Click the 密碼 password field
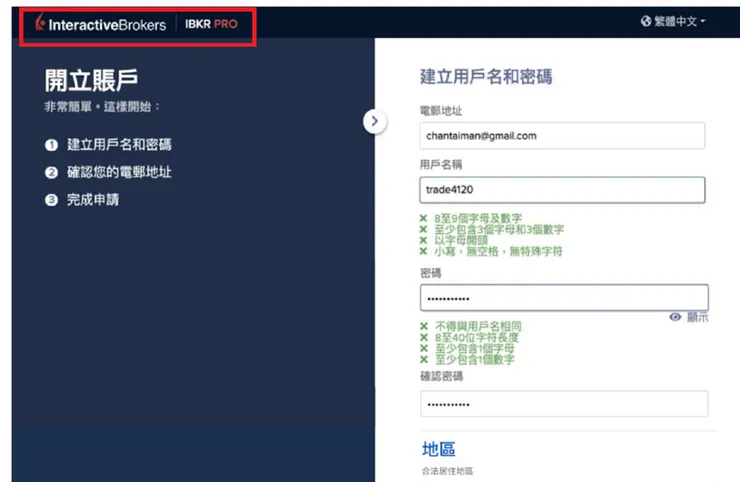The height and width of the screenshot is (482, 740). point(564,298)
